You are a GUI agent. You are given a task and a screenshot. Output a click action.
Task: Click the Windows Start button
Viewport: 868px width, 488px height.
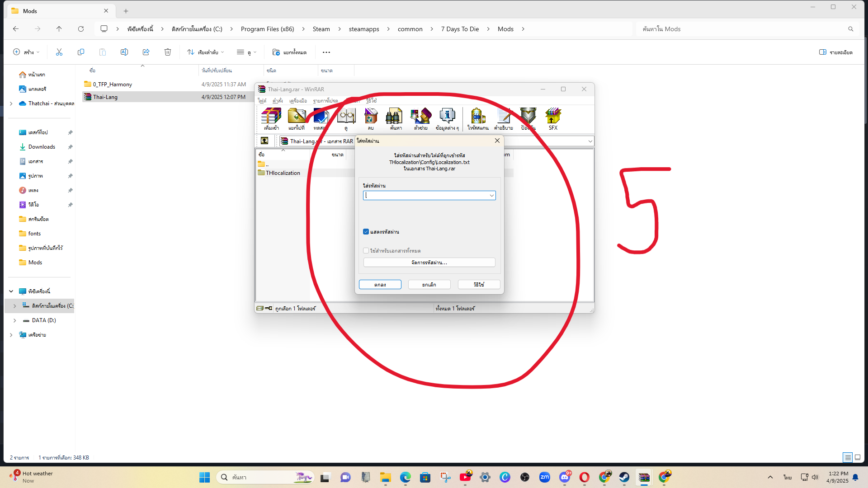click(x=205, y=477)
